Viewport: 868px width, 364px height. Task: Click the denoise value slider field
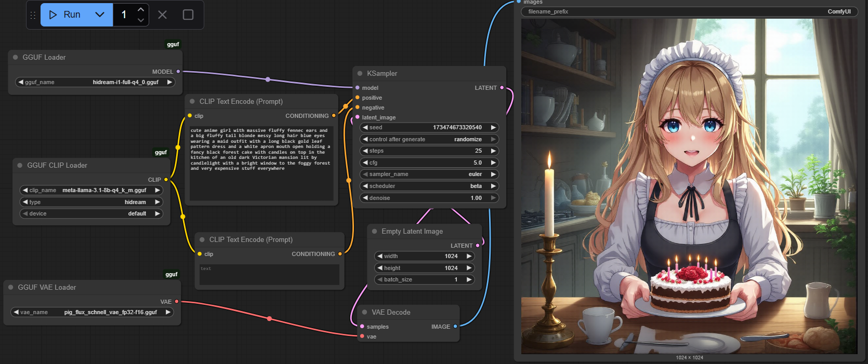point(429,198)
